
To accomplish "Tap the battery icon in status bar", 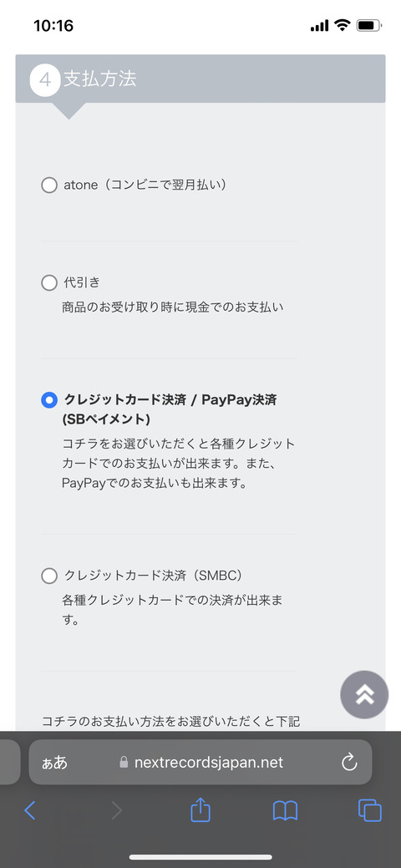I will point(369,25).
